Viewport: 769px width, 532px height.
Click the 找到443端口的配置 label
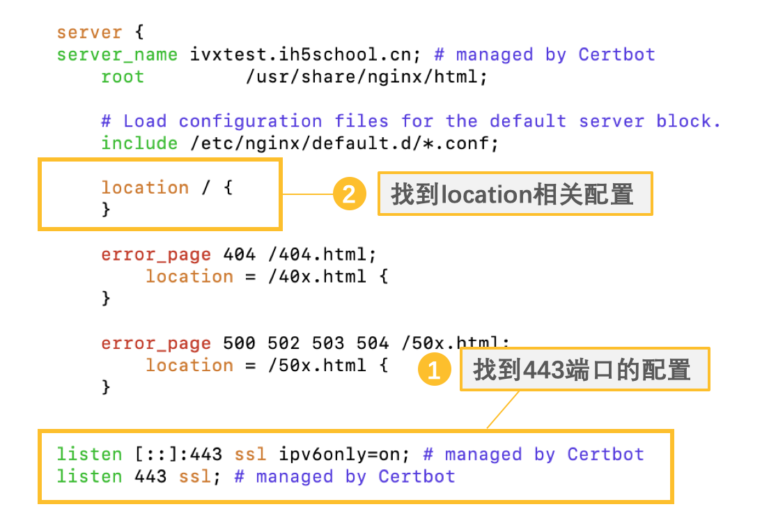pos(585,370)
